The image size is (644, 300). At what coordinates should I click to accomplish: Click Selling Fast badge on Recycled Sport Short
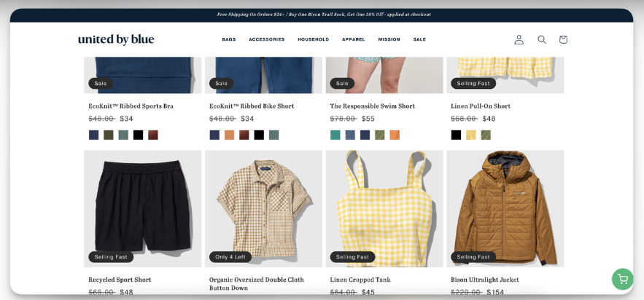pos(111,257)
